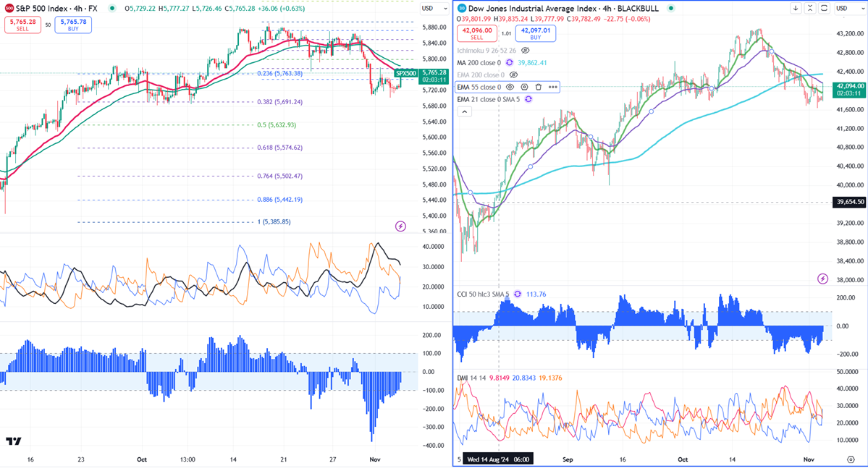Show the hidden Ichimoku indicator

coord(526,51)
